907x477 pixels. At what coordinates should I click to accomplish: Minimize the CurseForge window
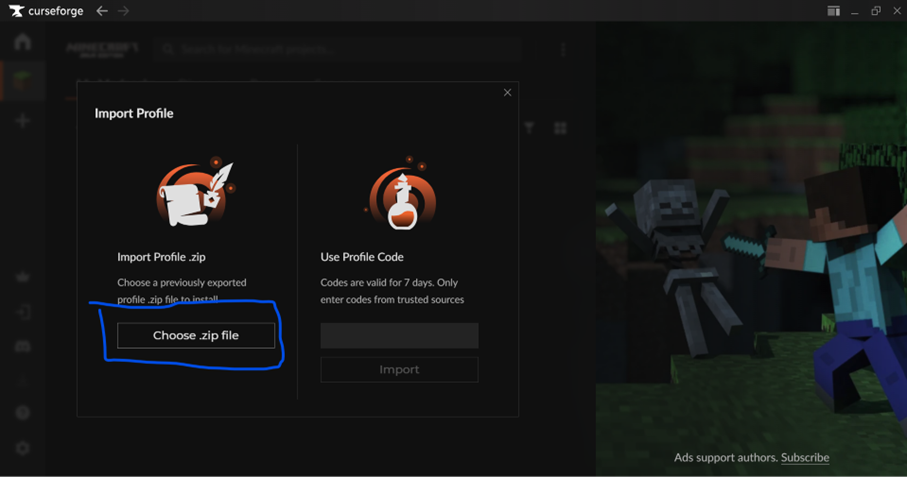(x=854, y=11)
